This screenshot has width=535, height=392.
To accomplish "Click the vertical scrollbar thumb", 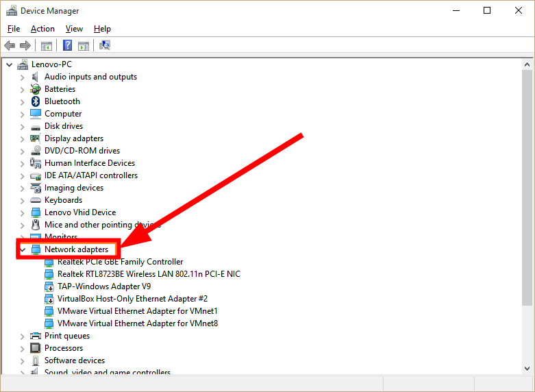I will tap(527, 188).
